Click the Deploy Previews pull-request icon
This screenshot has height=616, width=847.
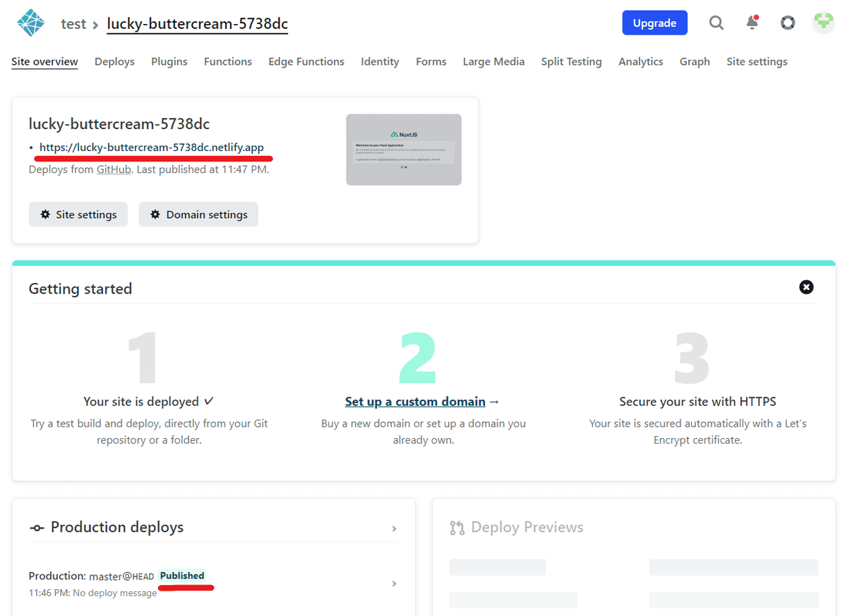[x=457, y=528]
